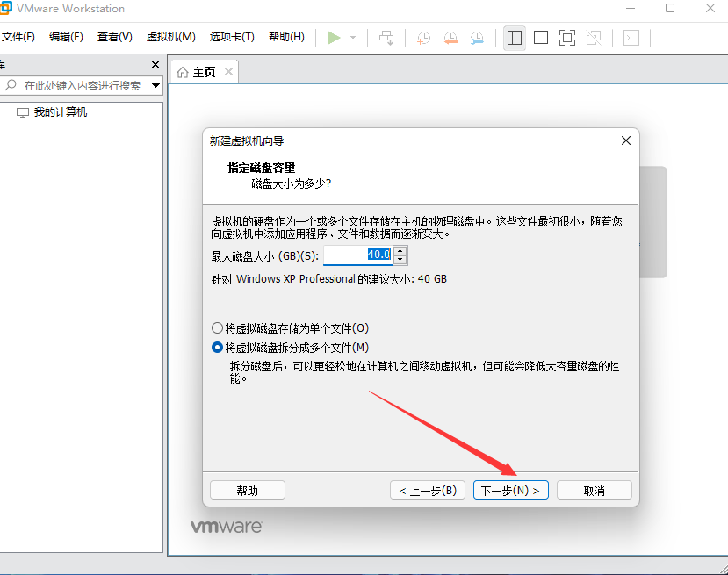The image size is (728, 575).
Task: Click the 下一步(N) next button
Action: (x=511, y=491)
